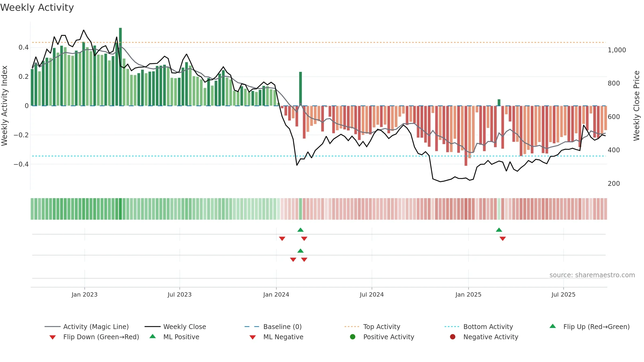Click the Negative Activity red circle icon
Image resolution: width=644 pixels, height=362 pixels.
pyautogui.click(x=453, y=337)
